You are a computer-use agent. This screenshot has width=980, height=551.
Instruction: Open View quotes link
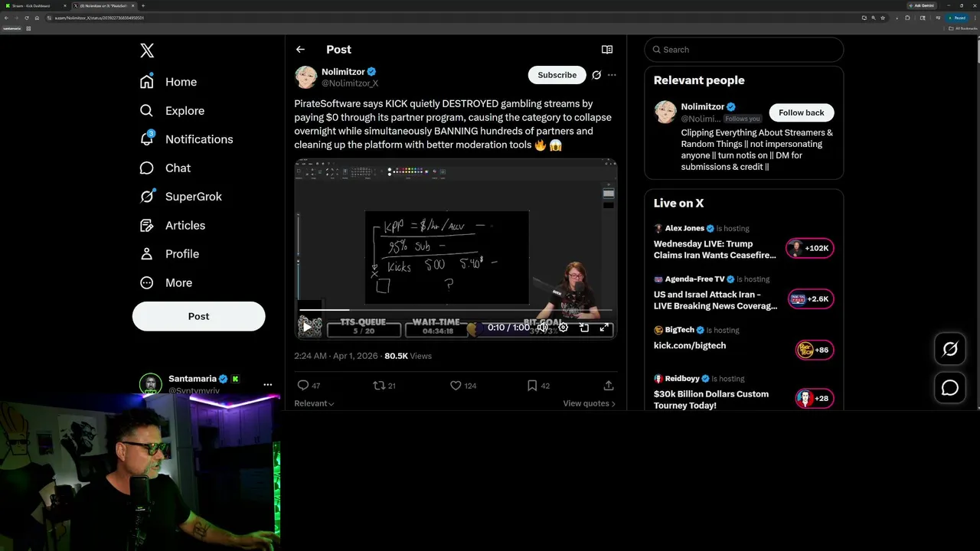pyautogui.click(x=589, y=403)
